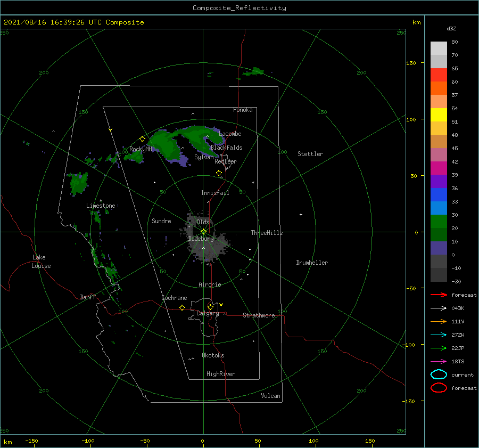Click the Lake Louise label
The width and height of the screenshot is (479, 448).
pos(41,262)
